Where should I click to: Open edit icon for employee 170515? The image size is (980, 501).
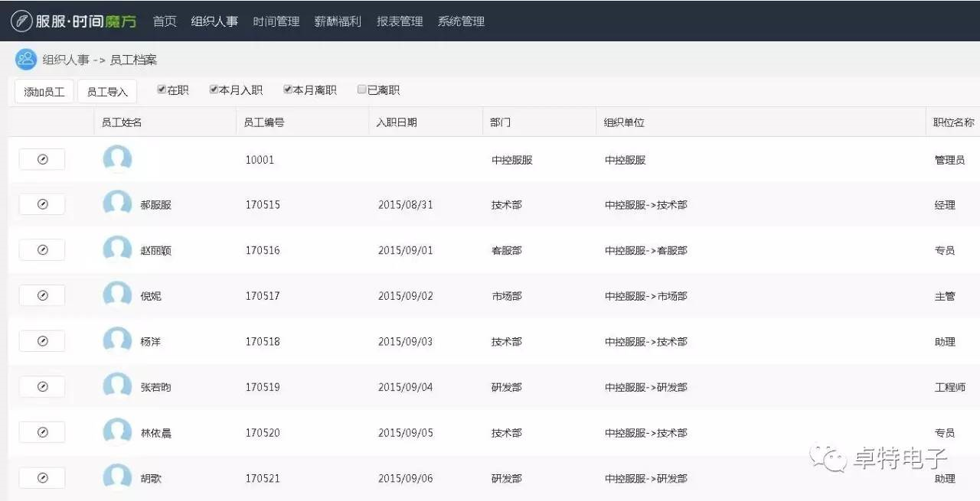coord(42,204)
